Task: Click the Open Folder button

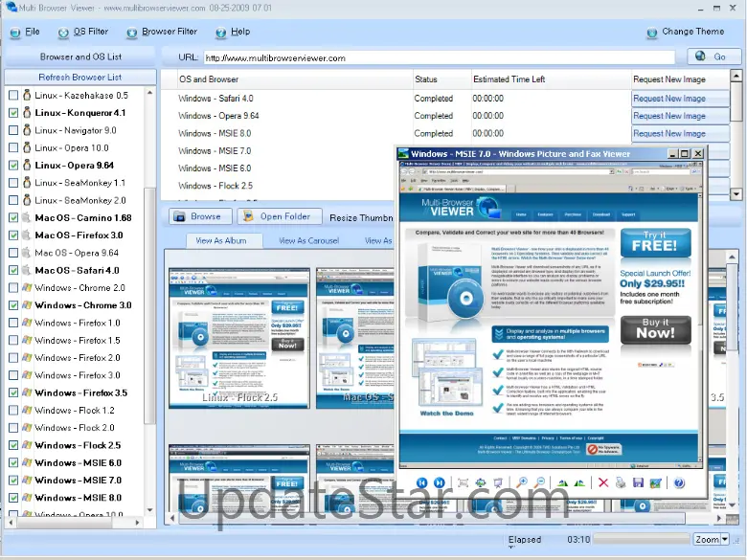Action: click(x=280, y=216)
